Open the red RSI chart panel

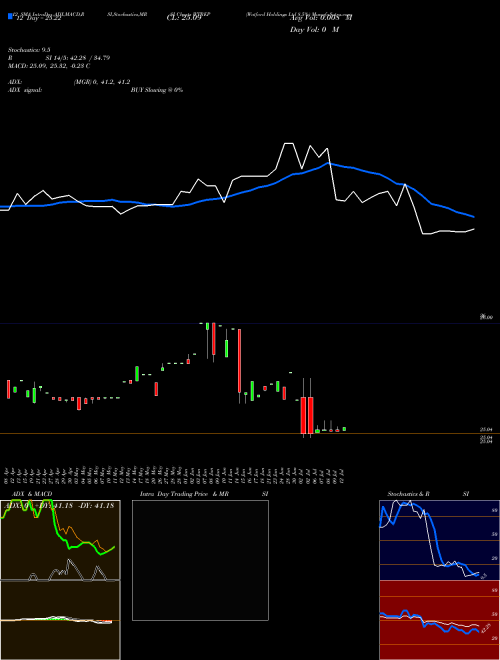[439, 620]
